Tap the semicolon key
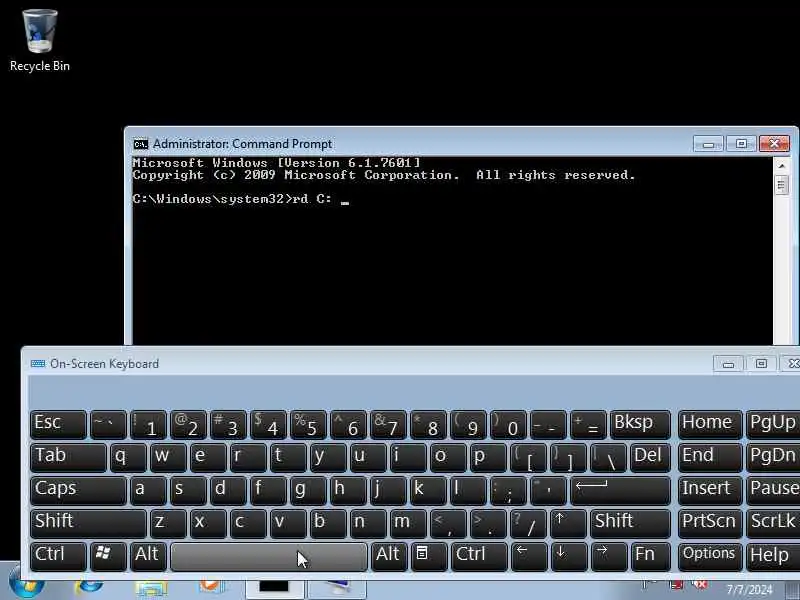Screen dimensions: 800x600 (508, 491)
